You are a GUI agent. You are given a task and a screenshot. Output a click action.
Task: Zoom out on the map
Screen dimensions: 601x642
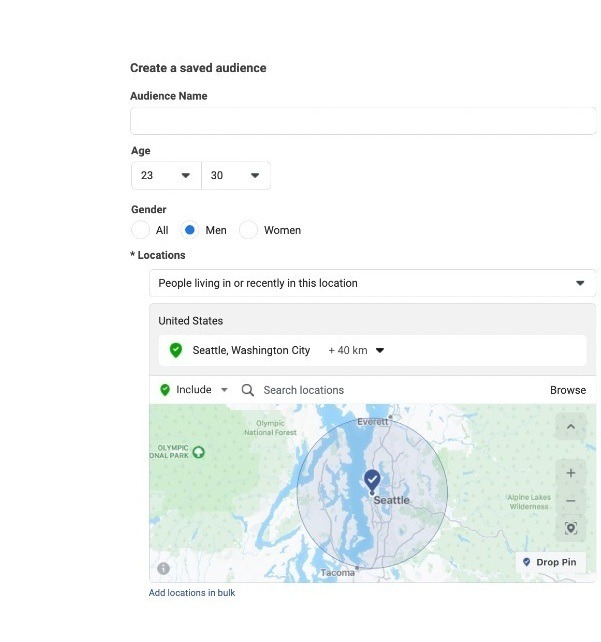tap(570, 501)
